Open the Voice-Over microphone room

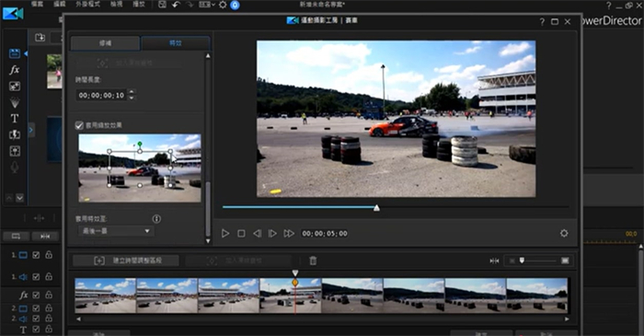15,168
